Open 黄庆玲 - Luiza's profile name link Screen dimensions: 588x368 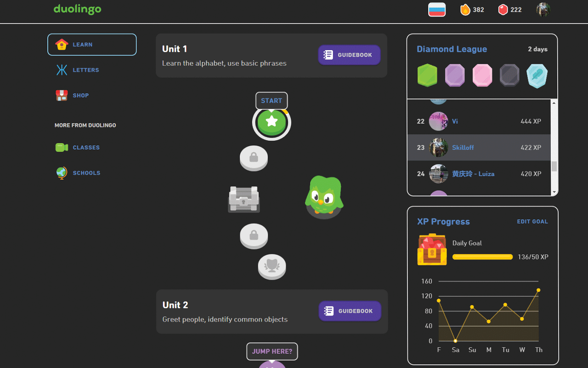473,174
